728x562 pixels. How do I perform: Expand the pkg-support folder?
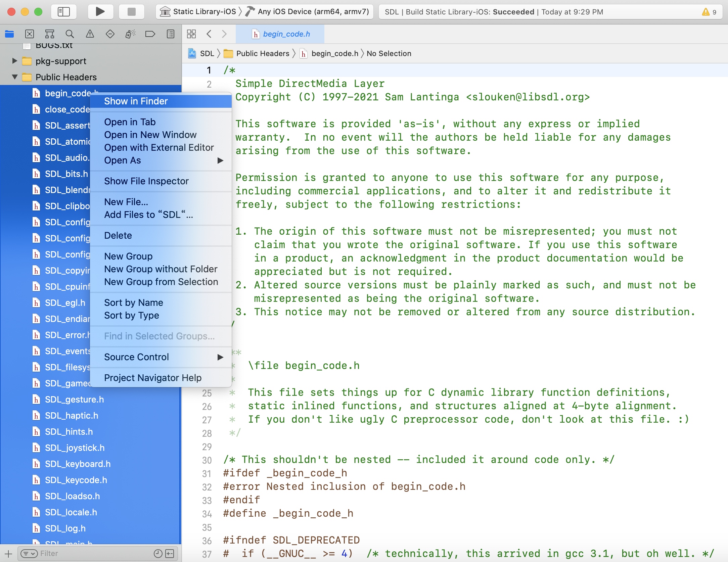(14, 61)
